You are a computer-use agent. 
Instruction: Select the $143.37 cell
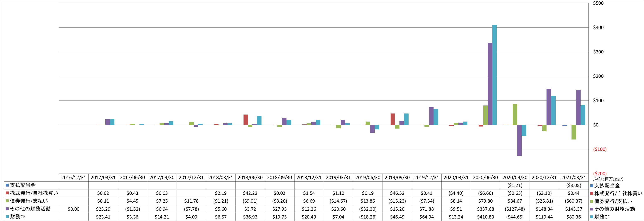[x=574, y=209]
